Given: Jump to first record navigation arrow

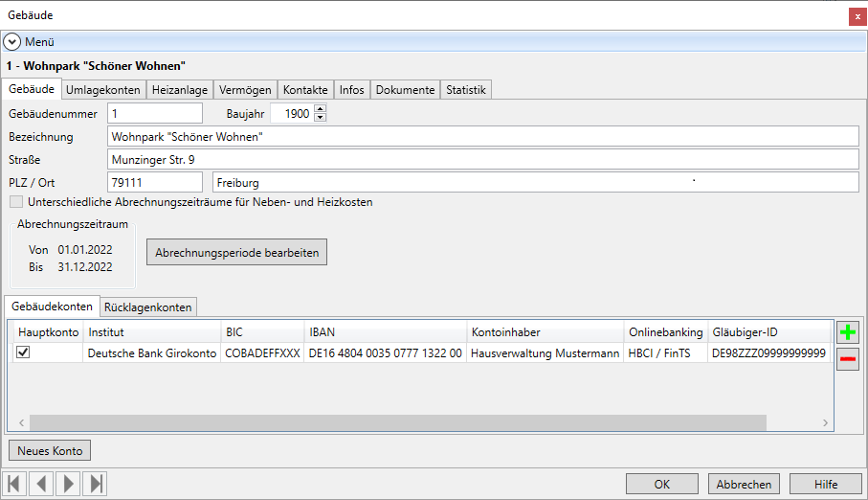Looking at the screenshot, I should (14, 484).
